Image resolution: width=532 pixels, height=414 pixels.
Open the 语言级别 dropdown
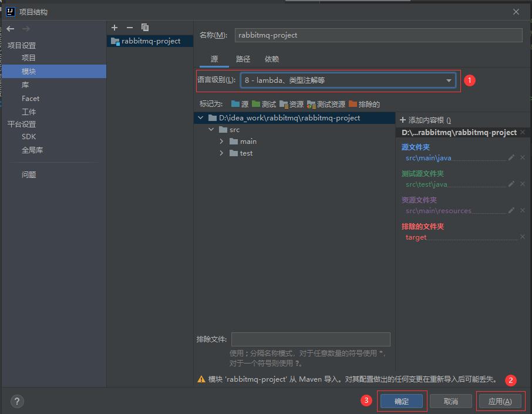pos(348,80)
